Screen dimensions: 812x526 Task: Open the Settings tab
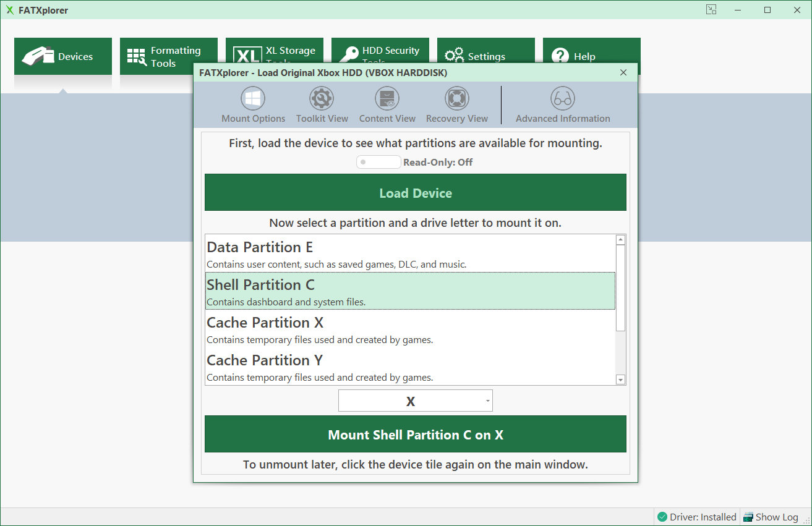(485, 51)
